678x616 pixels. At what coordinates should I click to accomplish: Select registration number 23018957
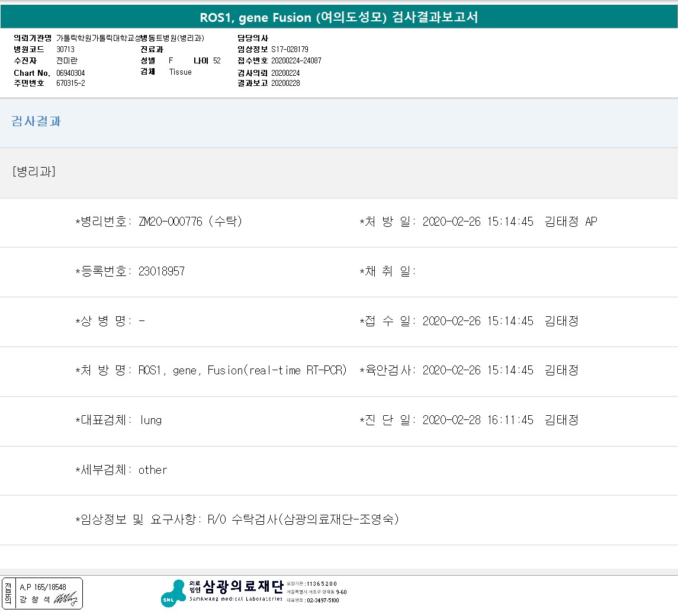coord(161,271)
